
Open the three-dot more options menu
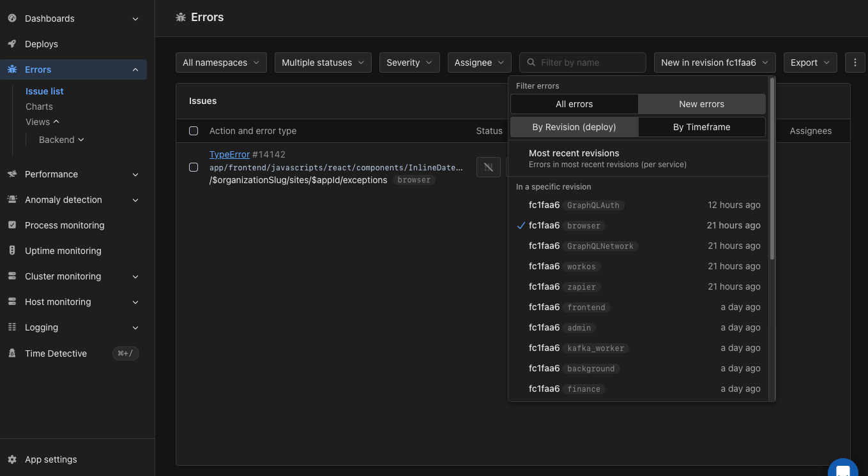(855, 63)
